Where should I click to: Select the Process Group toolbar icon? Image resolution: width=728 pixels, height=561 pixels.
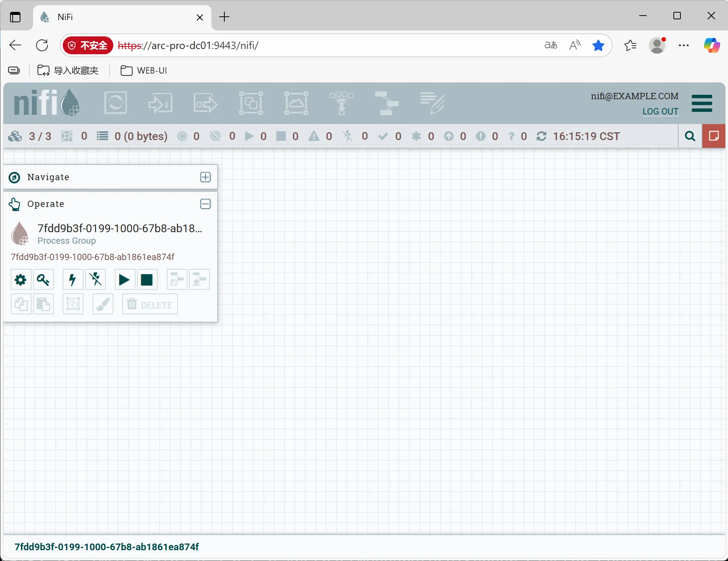pos(251,103)
